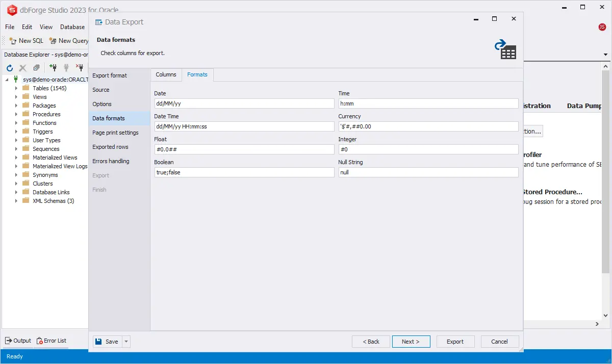Go to Export format wizard page

[110, 75]
